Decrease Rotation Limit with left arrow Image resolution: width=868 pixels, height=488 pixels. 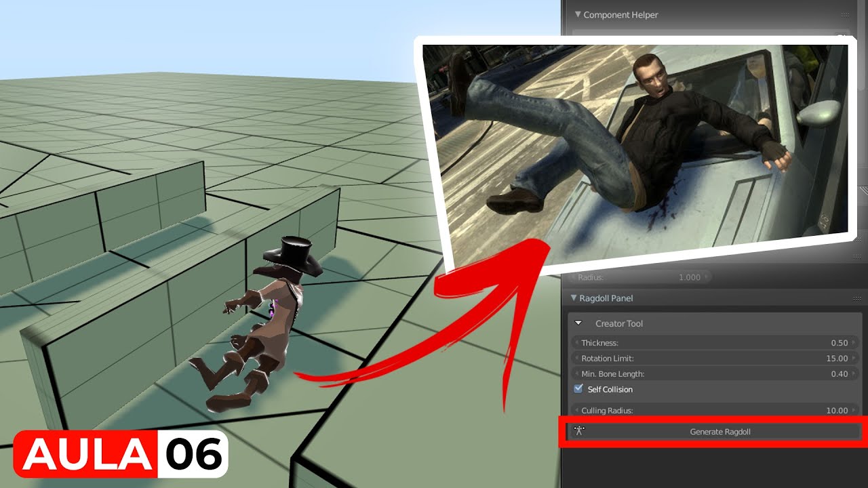(576, 359)
